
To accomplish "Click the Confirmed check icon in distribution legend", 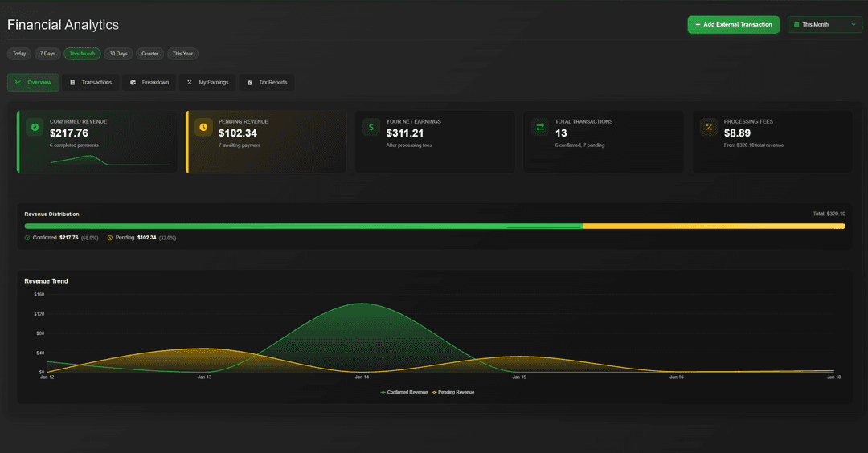I will click(x=27, y=238).
